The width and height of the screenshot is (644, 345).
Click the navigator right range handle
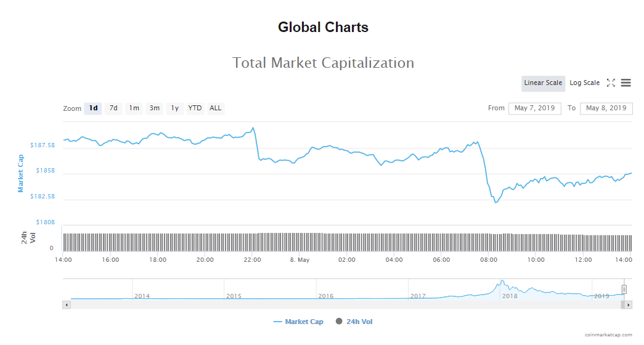click(624, 289)
